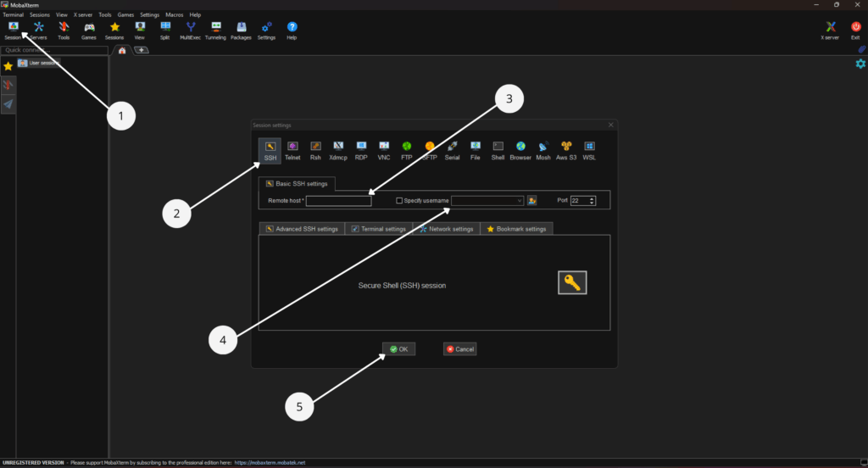This screenshot has width=868, height=468.
Task: Click the MultiExec toolbar icon
Action: click(190, 31)
